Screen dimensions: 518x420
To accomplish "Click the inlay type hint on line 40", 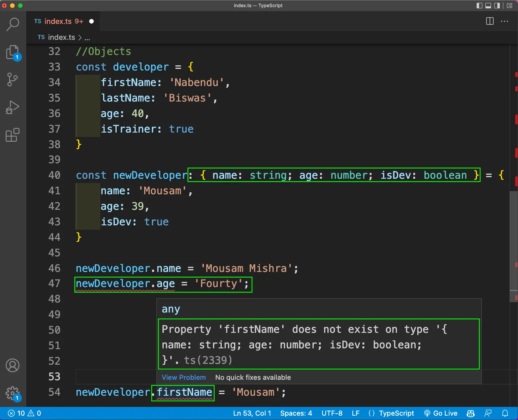I will coord(334,175).
